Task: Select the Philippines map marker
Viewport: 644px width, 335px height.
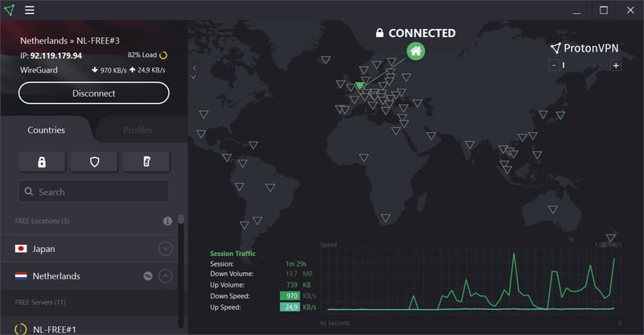Action: click(x=537, y=155)
